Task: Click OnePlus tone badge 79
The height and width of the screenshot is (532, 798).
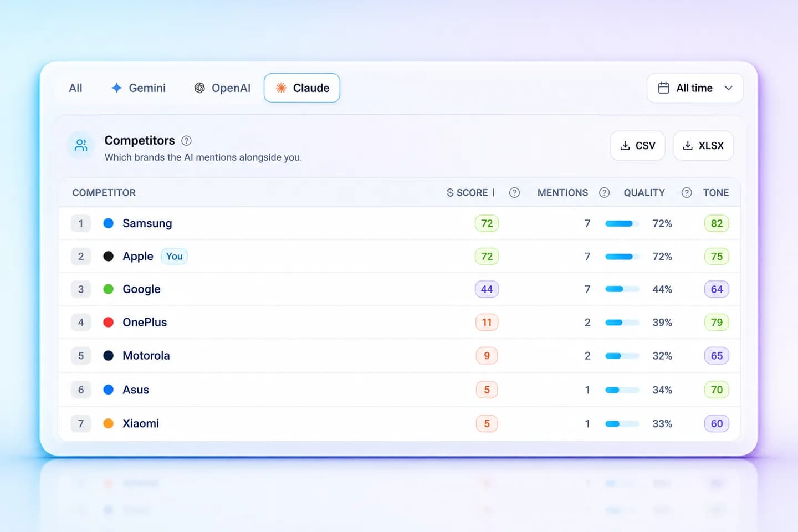Action: tap(717, 323)
